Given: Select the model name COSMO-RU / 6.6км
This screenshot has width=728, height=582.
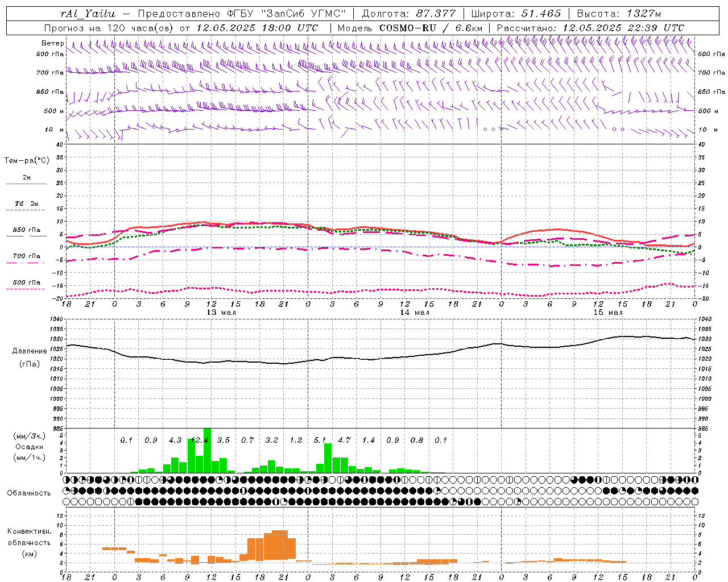Looking at the screenshot, I should [431, 28].
